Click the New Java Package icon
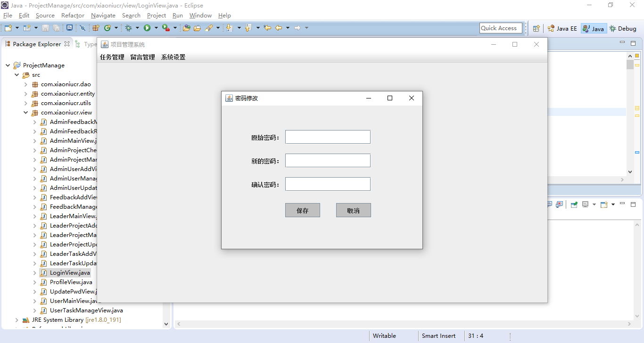 point(96,28)
